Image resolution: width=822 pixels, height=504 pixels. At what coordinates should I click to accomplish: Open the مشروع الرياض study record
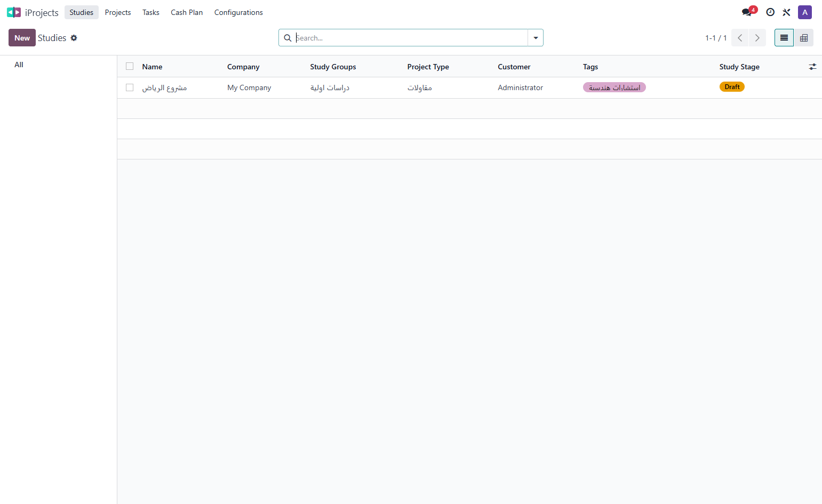164,87
